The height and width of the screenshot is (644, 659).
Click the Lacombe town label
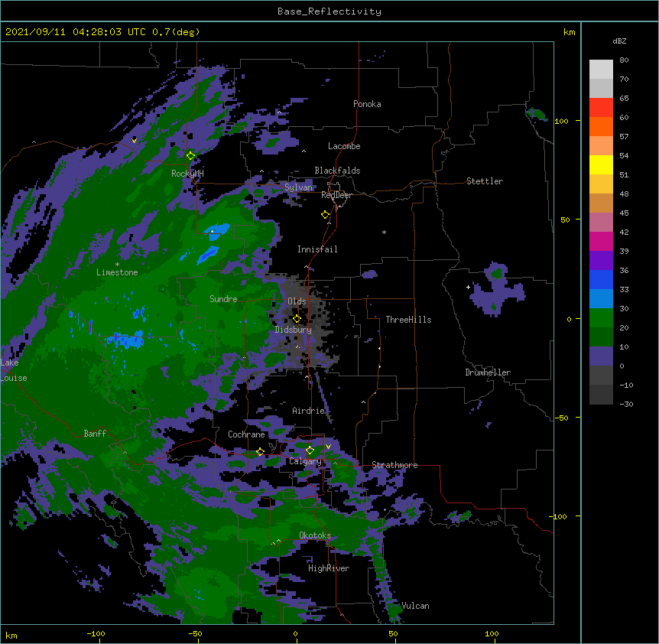click(344, 146)
